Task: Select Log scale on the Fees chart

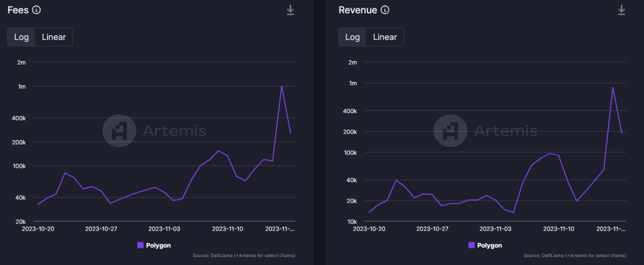Action: (x=21, y=37)
